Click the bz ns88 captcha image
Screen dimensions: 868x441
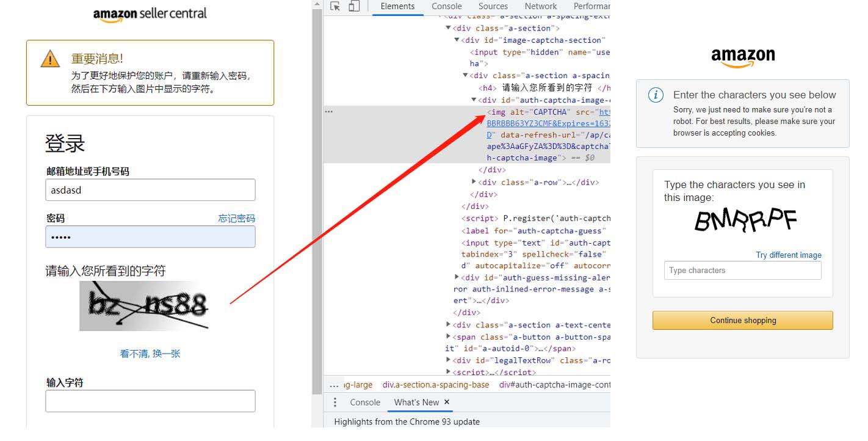(x=144, y=305)
